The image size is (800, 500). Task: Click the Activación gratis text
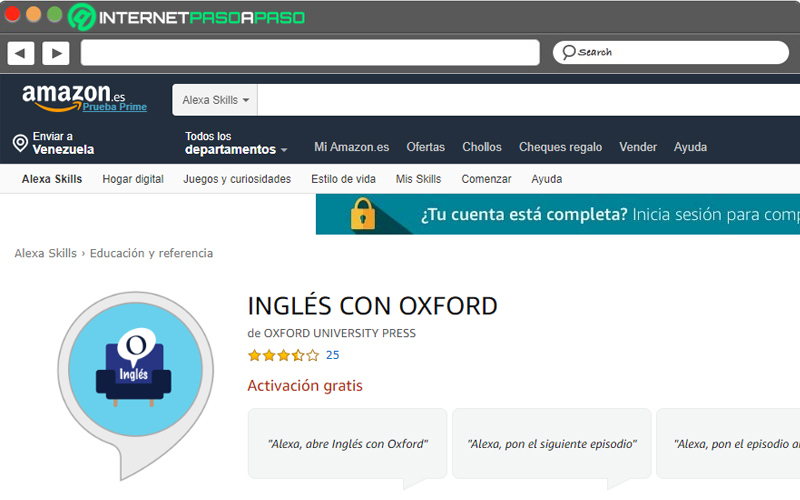[305, 386]
